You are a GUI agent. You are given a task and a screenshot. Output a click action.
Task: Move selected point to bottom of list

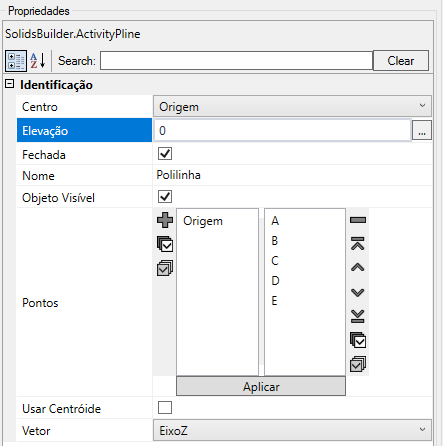pos(358,316)
